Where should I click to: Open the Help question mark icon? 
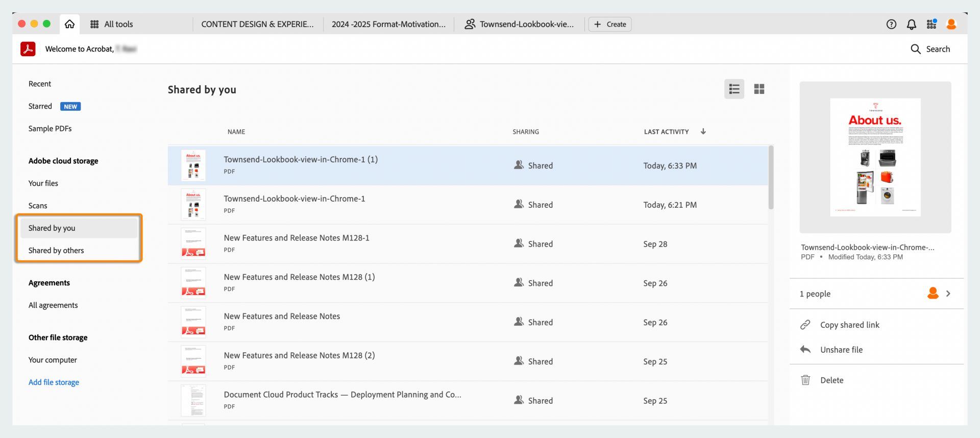click(x=891, y=24)
